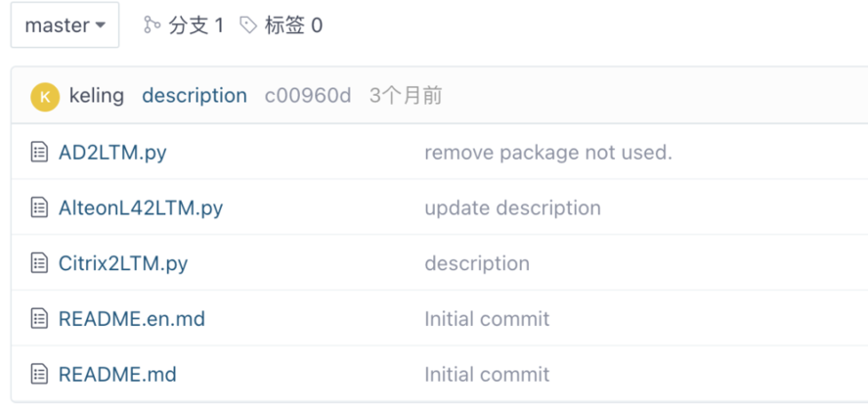The width and height of the screenshot is (868, 412).
Task: Open the AD2LTM.py file
Action: pos(112,153)
